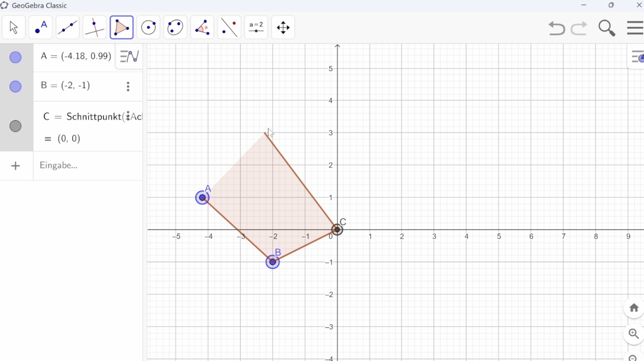This screenshot has width=644, height=361.
Task: Select the Circle with center tool
Action: coord(149,27)
